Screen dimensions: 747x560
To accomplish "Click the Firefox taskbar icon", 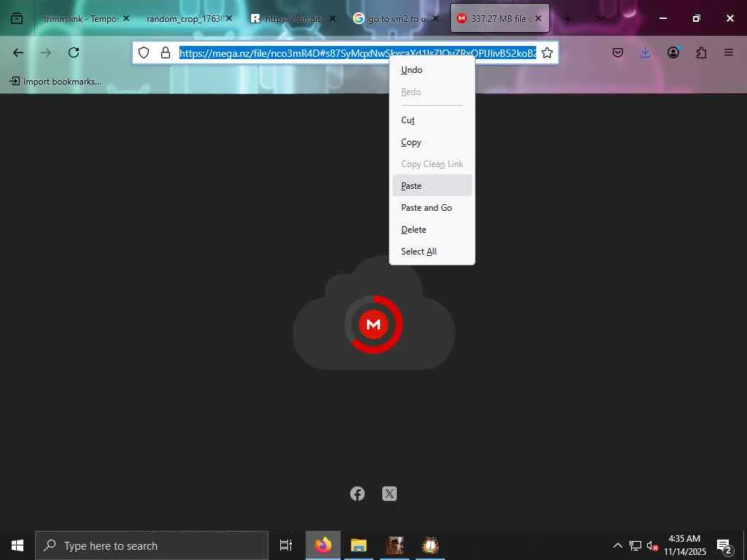I will click(x=323, y=545).
